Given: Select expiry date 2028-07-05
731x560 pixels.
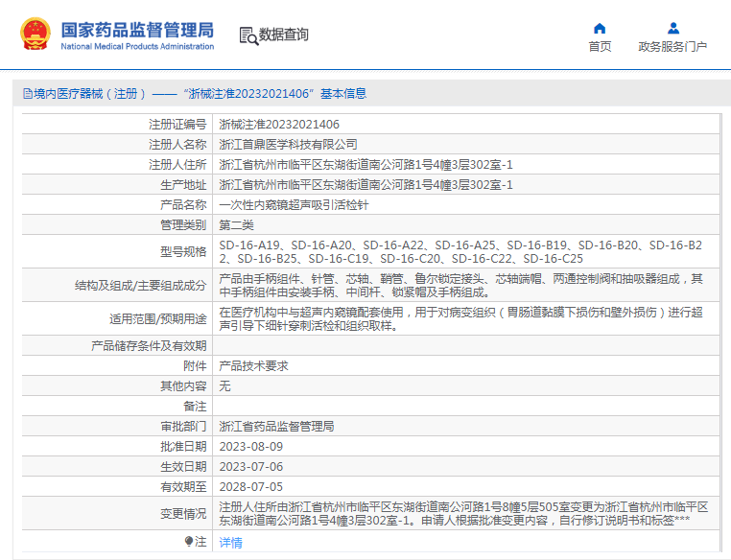Looking at the screenshot, I should pyautogui.click(x=250, y=486).
